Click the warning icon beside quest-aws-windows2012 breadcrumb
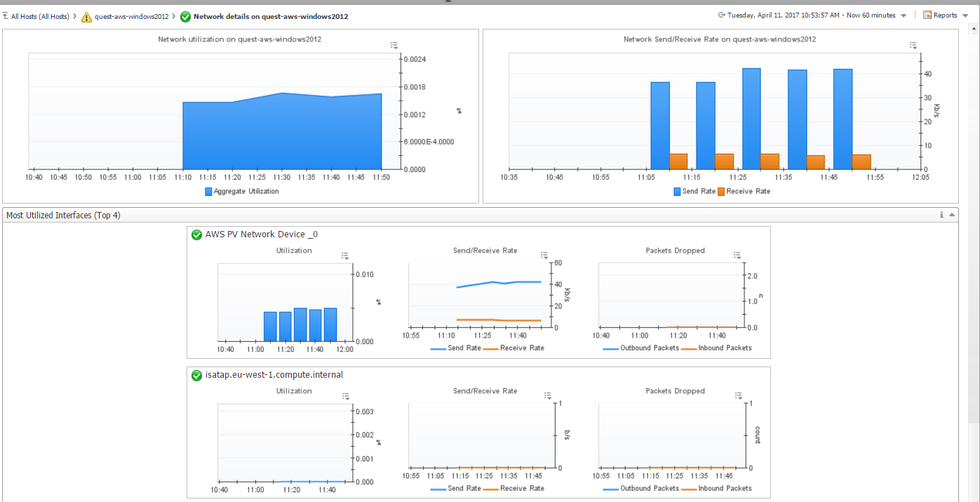Viewport: 980px width, 502px height. (x=86, y=16)
